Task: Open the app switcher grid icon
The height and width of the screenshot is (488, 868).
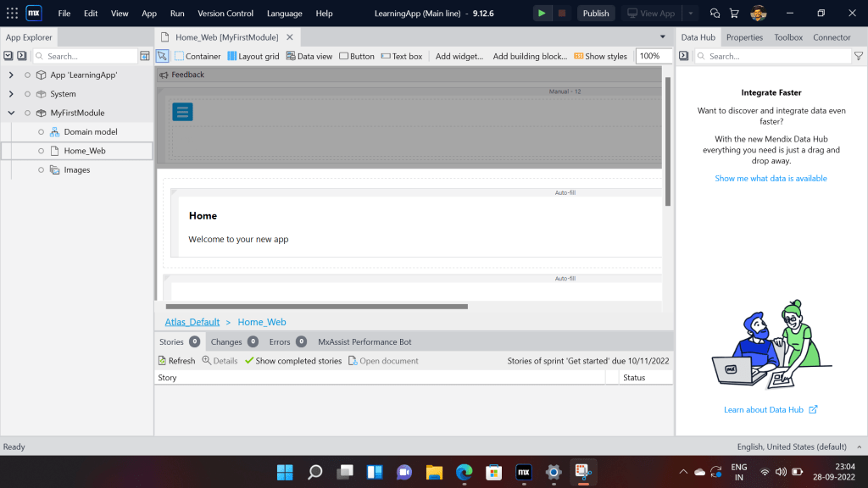Action: pyautogui.click(x=12, y=13)
